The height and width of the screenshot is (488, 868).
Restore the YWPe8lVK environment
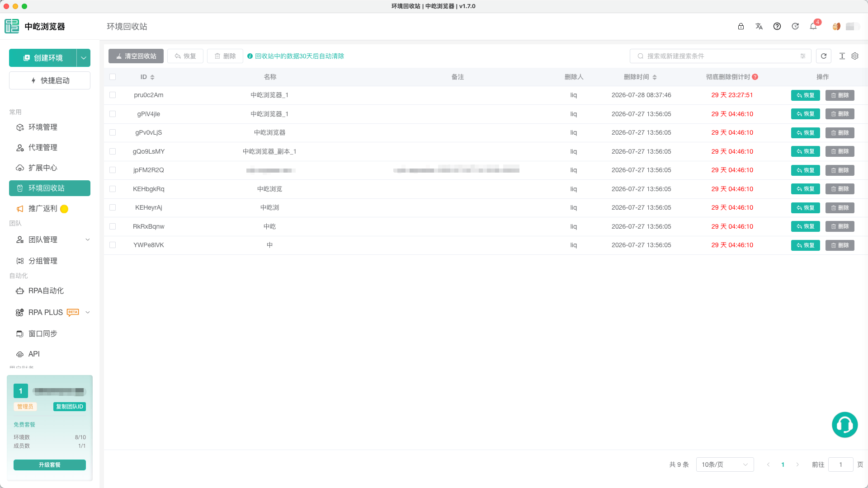[806, 245]
